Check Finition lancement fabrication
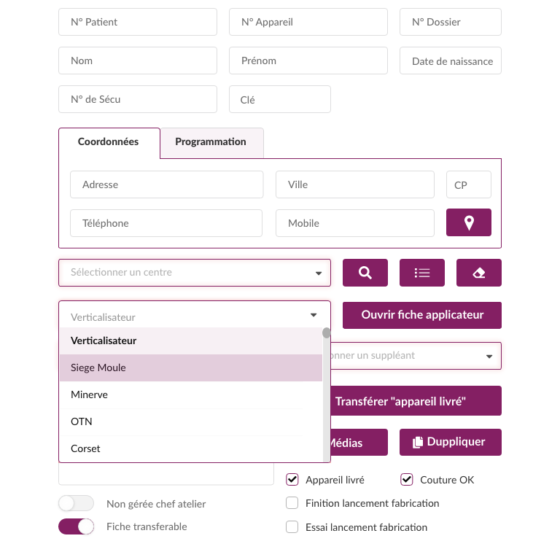The height and width of the screenshot is (560, 560). tap(292, 503)
